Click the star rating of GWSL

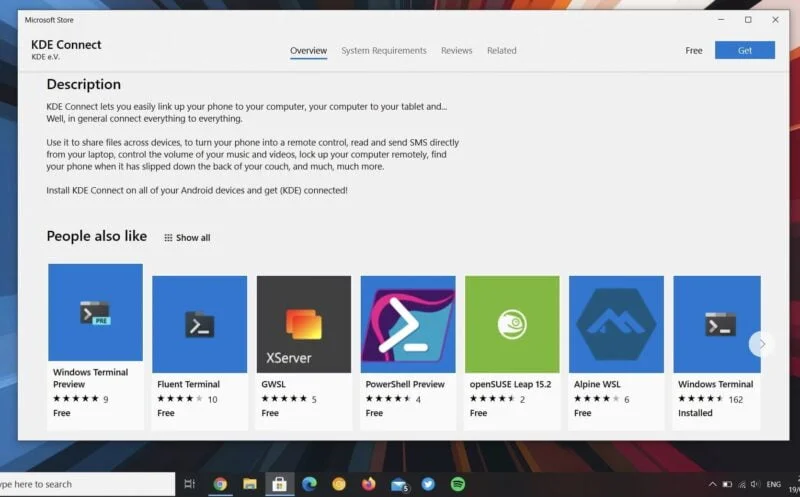pyautogui.click(x=284, y=399)
